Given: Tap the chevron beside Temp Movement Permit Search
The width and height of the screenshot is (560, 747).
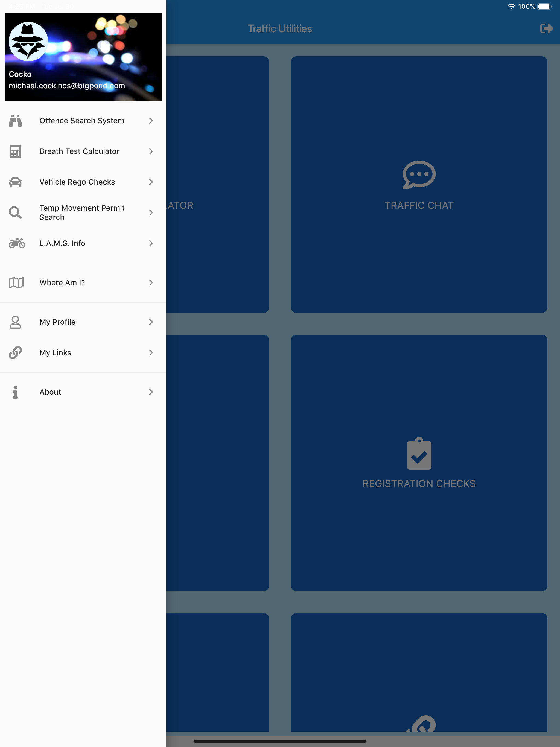Looking at the screenshot, I should point(151,212).
